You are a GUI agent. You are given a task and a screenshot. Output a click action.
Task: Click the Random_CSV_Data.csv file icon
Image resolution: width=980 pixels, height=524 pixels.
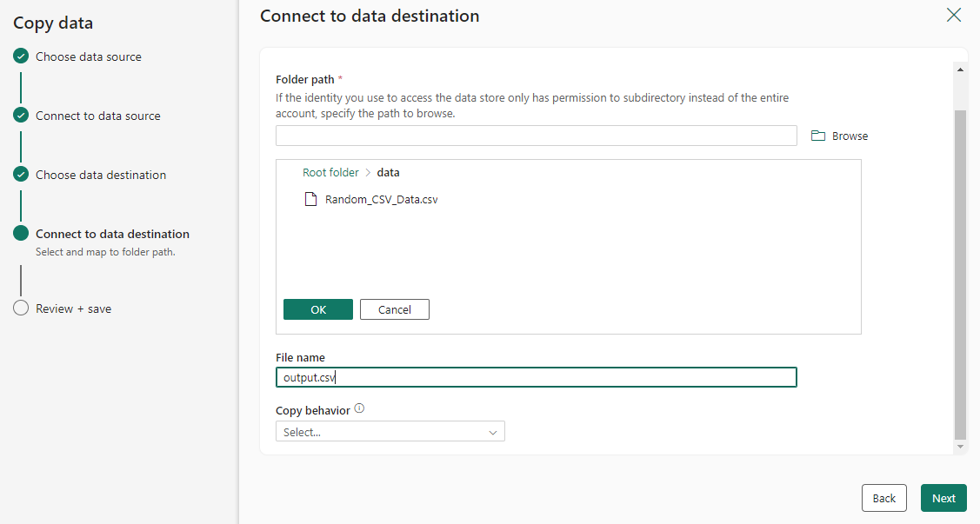[x=310, y=199]
